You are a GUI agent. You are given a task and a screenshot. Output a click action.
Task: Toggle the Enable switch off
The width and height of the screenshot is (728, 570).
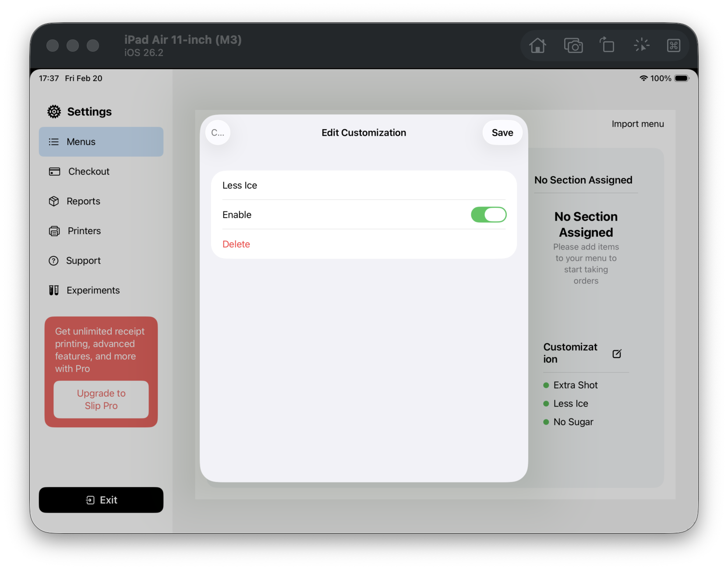(x=488, y=215)
